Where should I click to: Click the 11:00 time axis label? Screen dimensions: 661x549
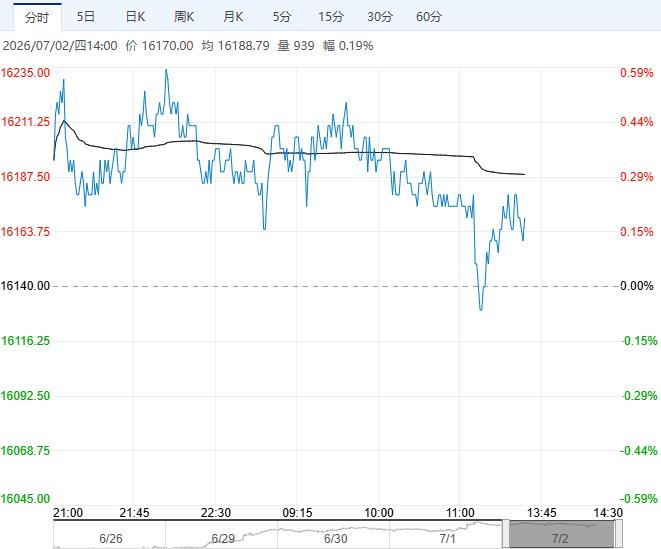[x=460, y=513]
